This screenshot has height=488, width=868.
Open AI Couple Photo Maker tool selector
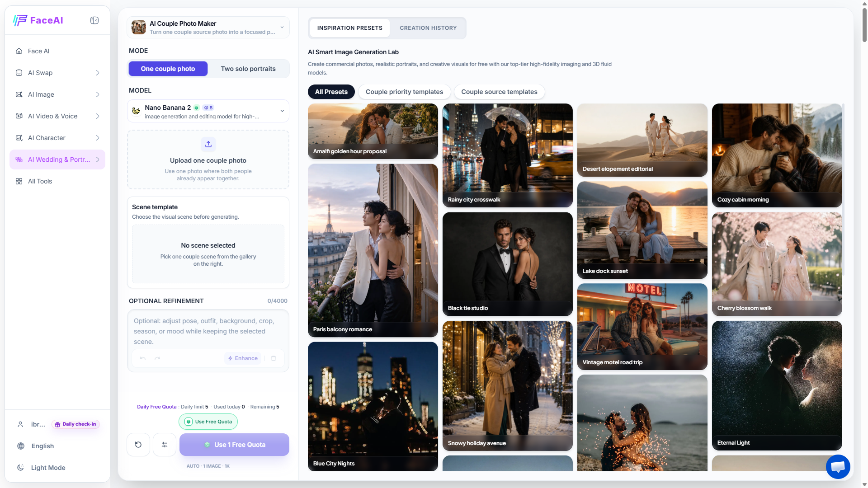click(x=208, y=28)
